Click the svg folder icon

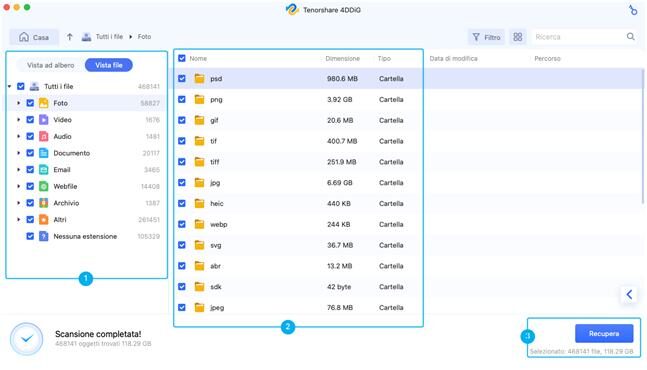click(x=199, y=245)
